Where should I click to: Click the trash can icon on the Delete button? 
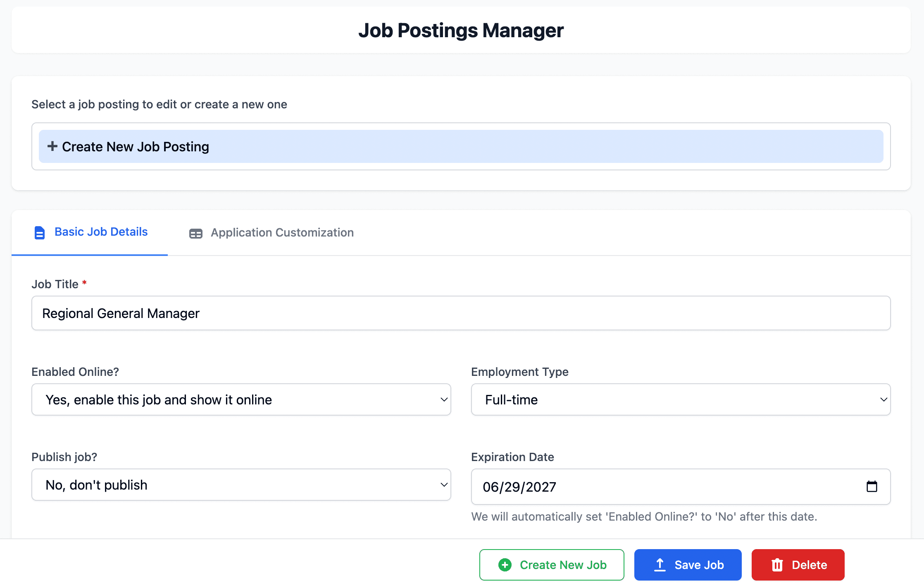click(x=777, y=565)
